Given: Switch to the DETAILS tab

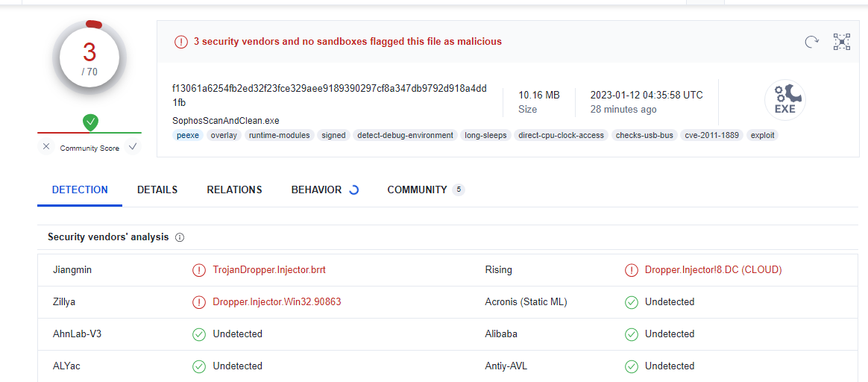Looking at the screenshot, I should (x=157, y=190).
